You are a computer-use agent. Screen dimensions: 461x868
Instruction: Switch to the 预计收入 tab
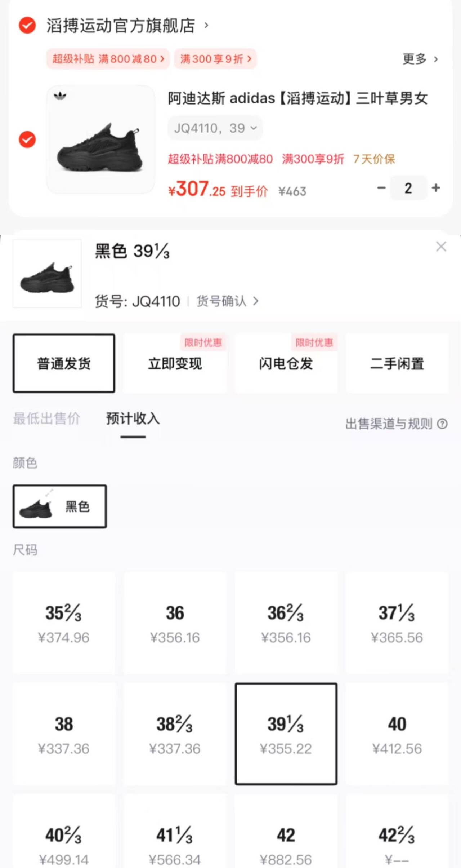click(x=133, y=418)
